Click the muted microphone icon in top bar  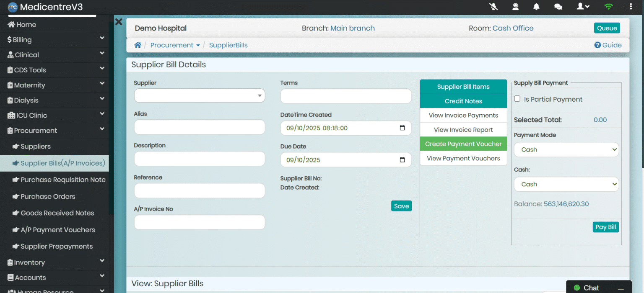pos(493,6)
